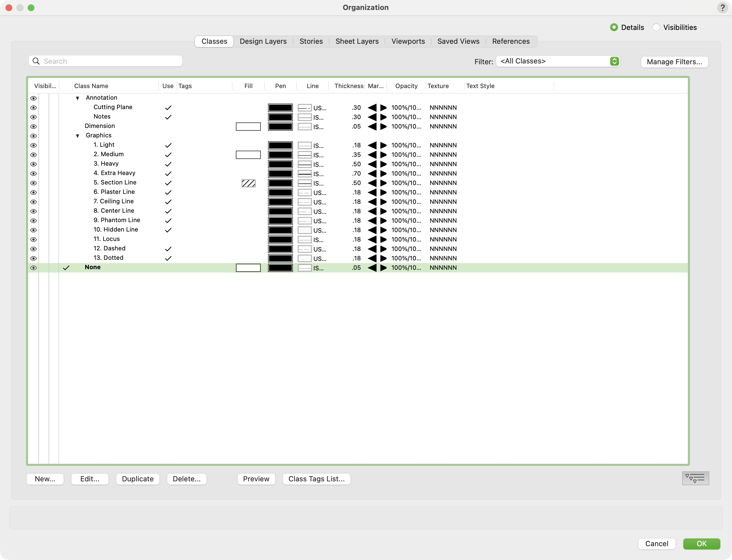Click the start marker arrow for 8. Center Line
The width and height of the screenshot is (732, 560).
(372, 211)
